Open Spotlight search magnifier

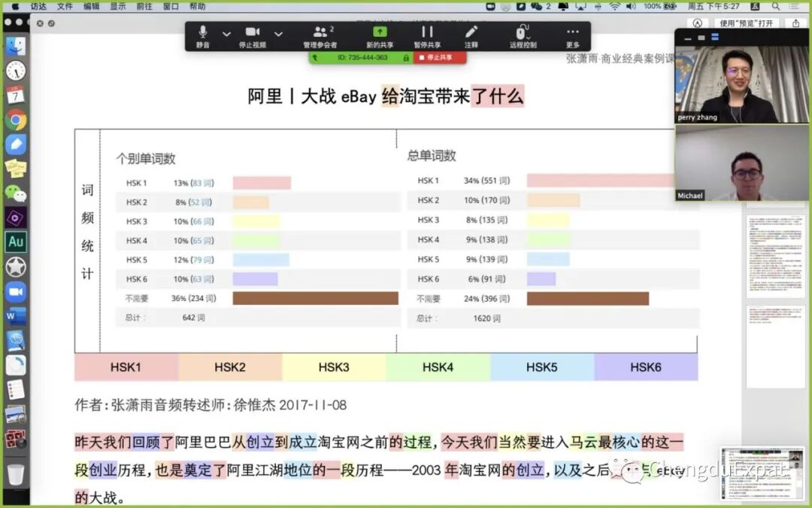pos(775,6)
